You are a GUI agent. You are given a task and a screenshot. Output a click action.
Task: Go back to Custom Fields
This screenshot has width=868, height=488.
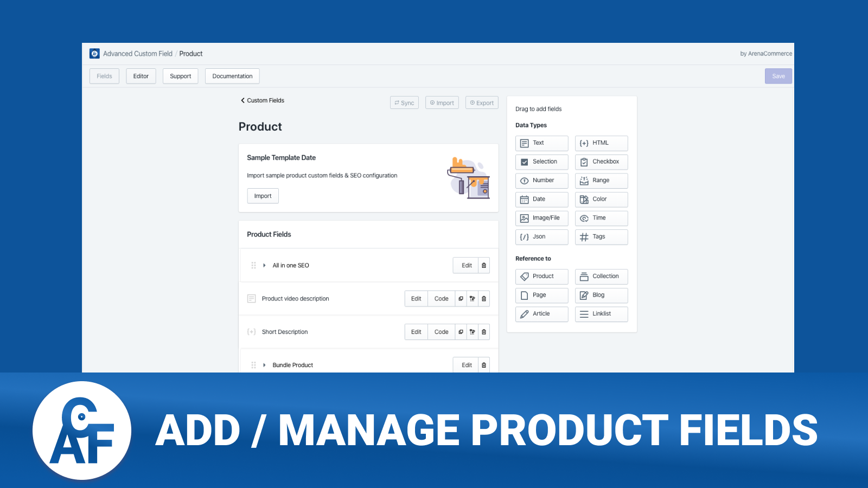click(x=263, y=100)
